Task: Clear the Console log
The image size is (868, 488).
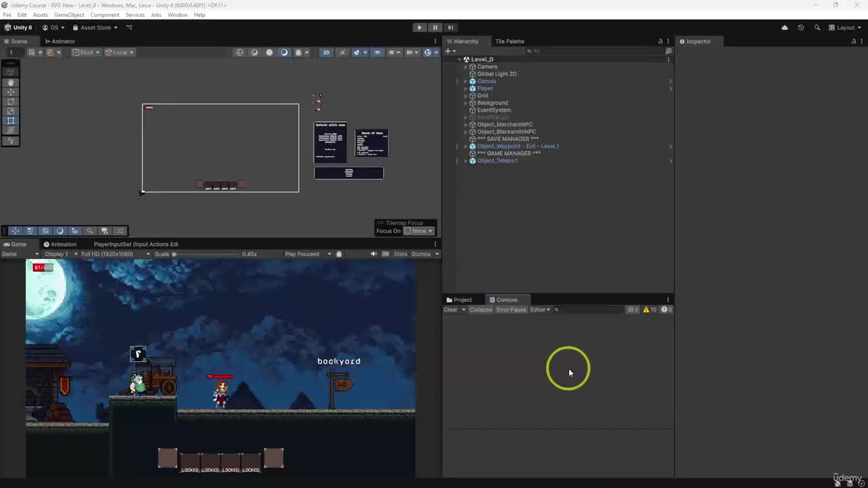Action: click(450, 310)
